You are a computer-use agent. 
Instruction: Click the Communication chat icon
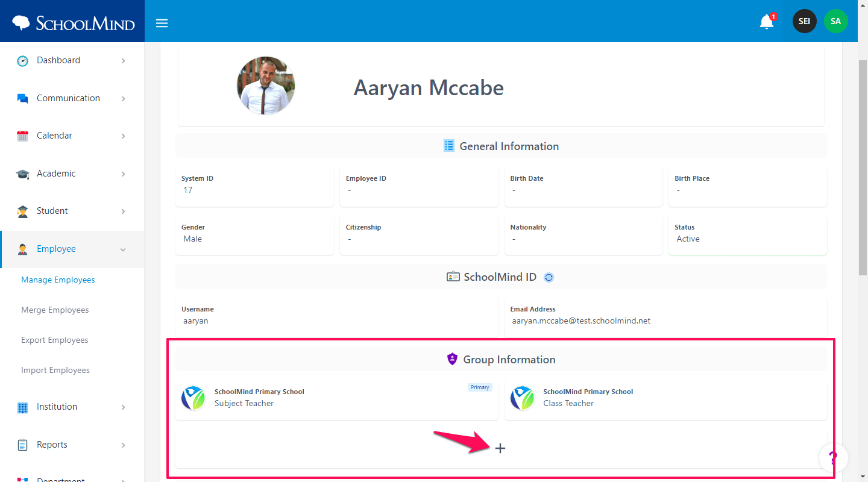[x=23, y=98]
